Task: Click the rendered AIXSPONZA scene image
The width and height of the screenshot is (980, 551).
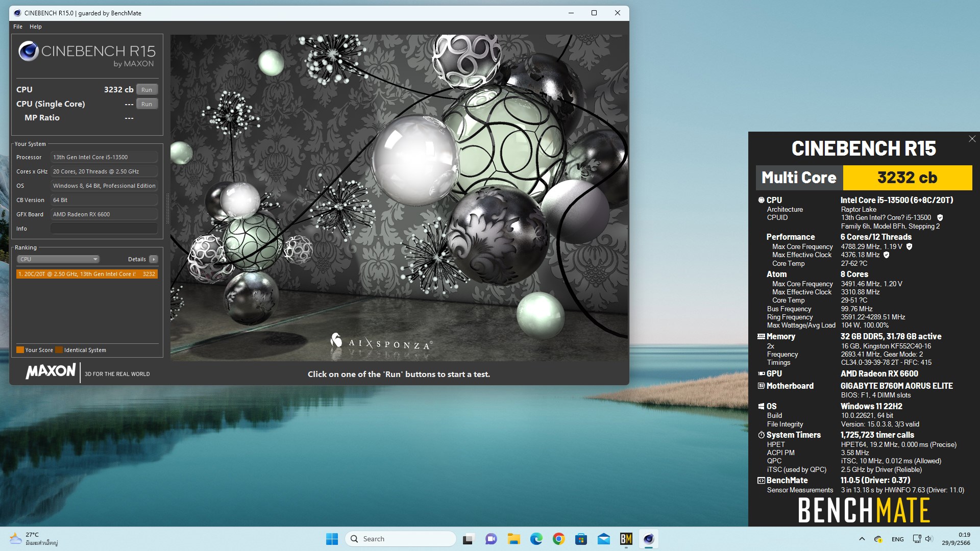Action: pos(399,198)
